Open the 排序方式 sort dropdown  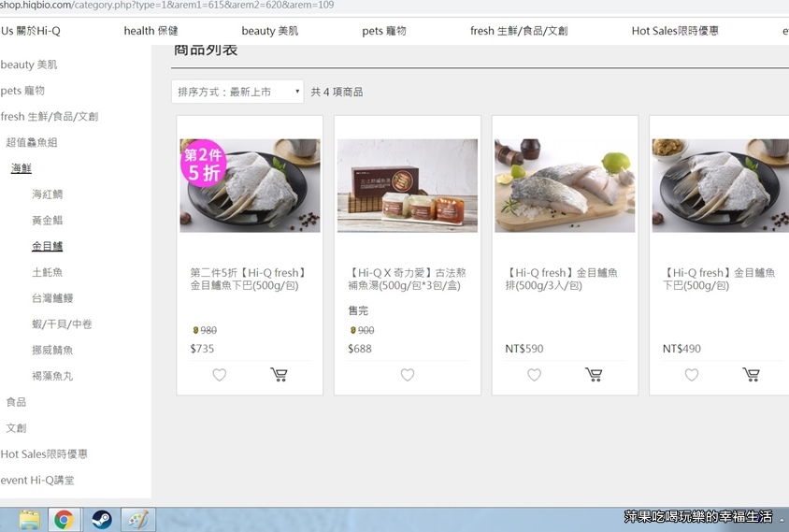click(237, 92)
